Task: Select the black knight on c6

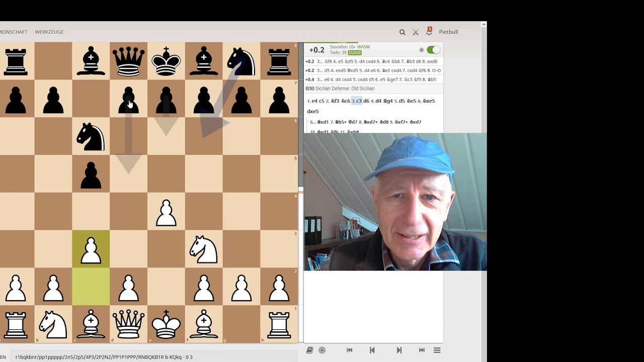Action: 91,136
